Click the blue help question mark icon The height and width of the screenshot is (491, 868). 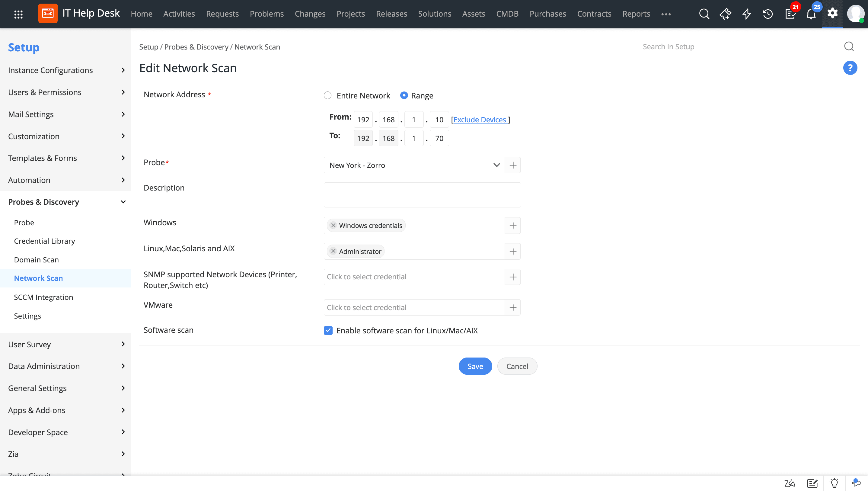point(850,68)
